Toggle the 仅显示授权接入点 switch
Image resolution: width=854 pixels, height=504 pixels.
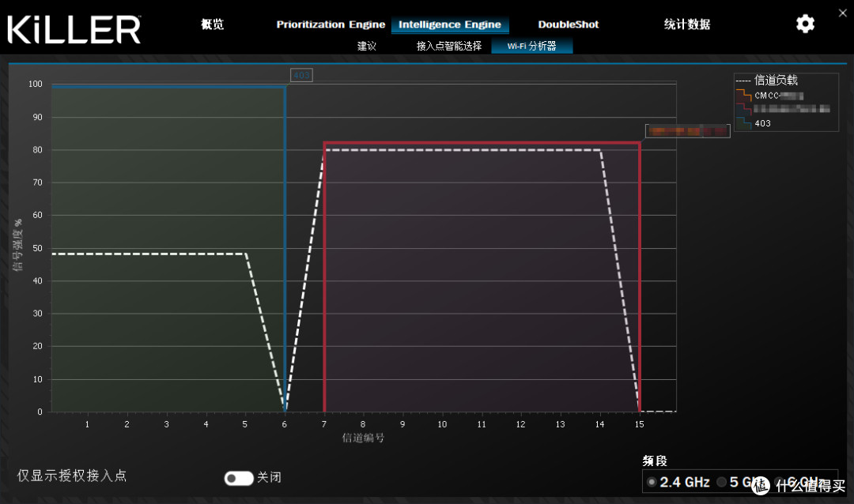point(239,478)
